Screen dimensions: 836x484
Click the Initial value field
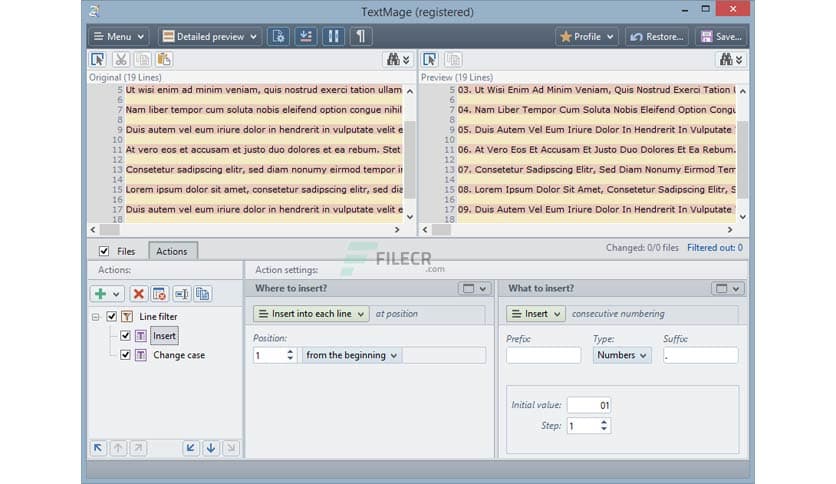(x=589, y=405)
